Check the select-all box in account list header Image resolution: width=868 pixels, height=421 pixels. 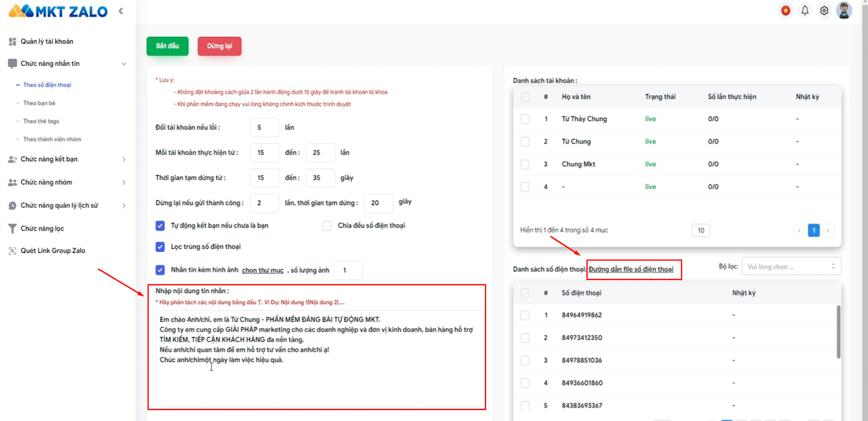525,97
